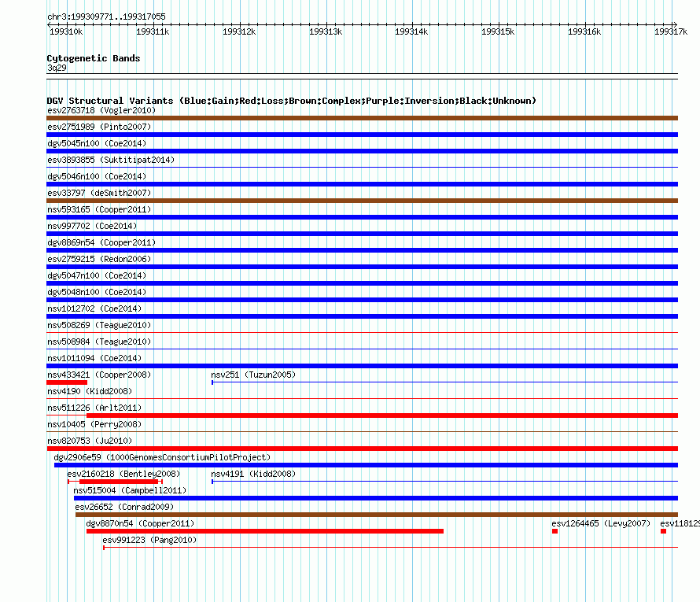This screenshot has height=602, width=700.
Task: Open the nsv997702 (Coe2014) label
Action: (92, 226)
